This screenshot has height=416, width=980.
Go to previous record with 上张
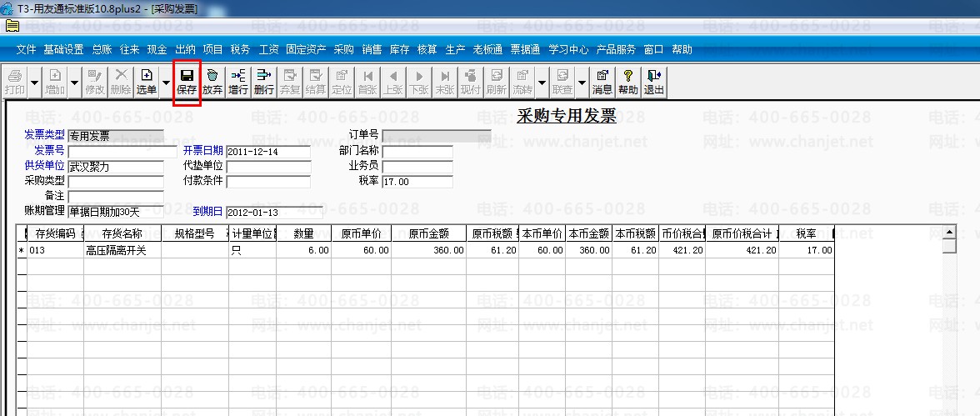tap(393, 82)
